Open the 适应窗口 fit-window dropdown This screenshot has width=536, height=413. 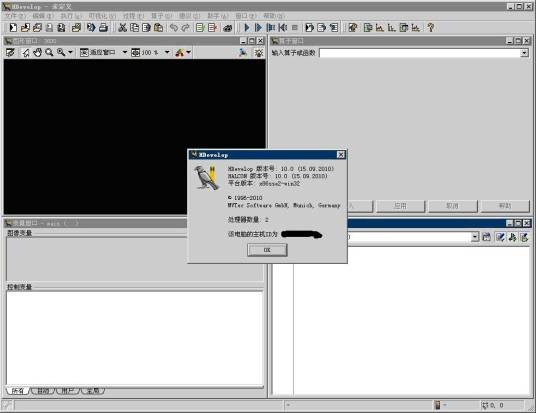124,52
